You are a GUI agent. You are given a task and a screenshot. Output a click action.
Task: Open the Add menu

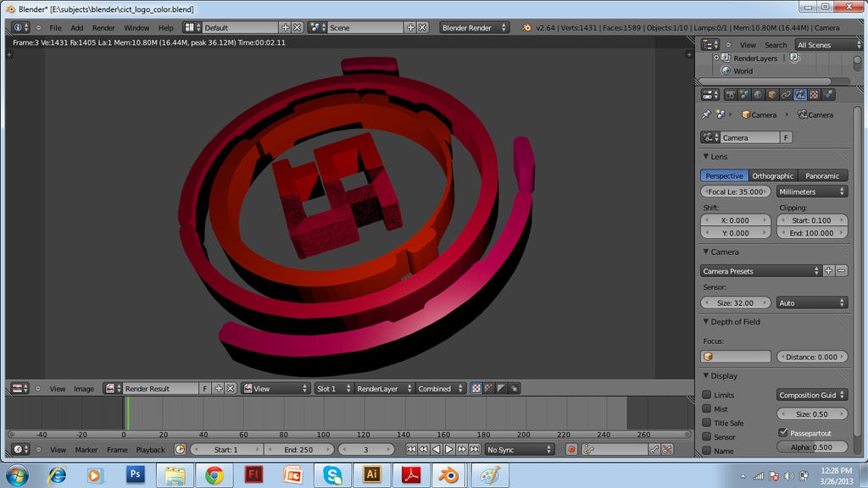point(77,28)
